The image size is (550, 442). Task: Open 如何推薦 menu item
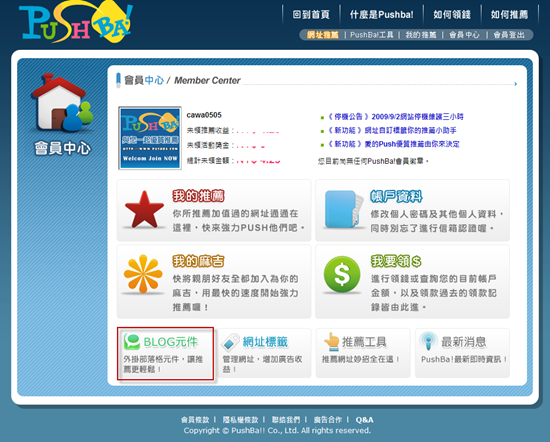(x=509, y=14)
